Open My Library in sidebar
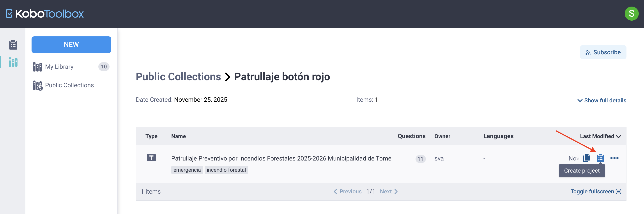This screenshot has width=644, height=214. 59,67
